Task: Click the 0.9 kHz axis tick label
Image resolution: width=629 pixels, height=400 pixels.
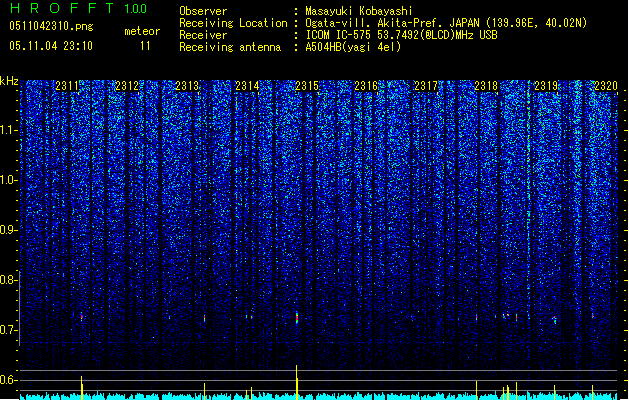Action: (x=8, y=230)
